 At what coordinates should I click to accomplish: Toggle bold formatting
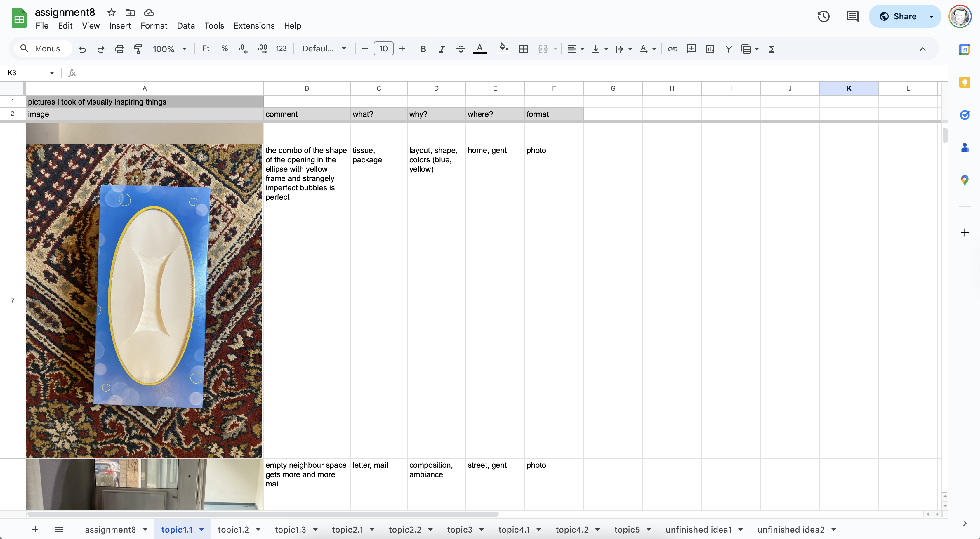(x=423, y=49)
